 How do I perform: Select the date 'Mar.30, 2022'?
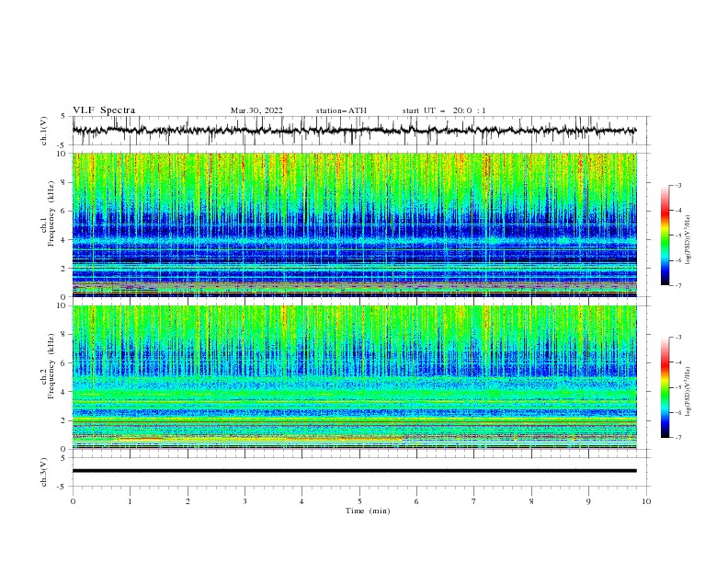click(256, 110)
